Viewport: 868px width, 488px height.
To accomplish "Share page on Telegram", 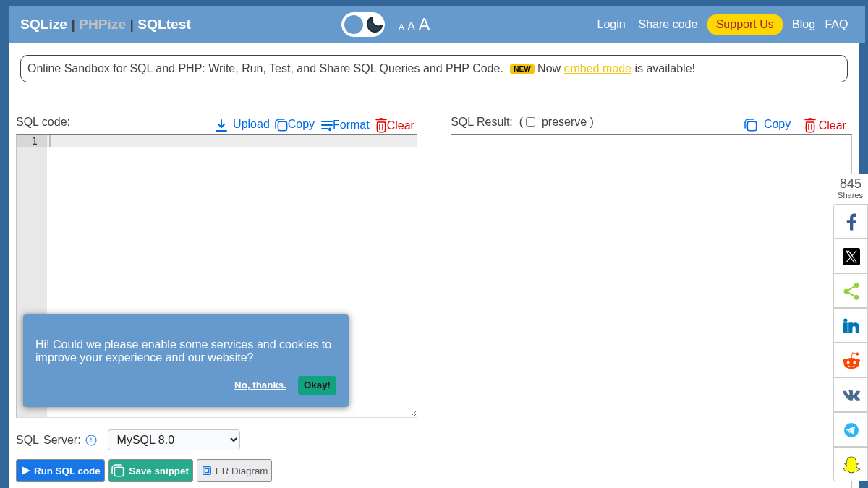I will pos(851,430).
